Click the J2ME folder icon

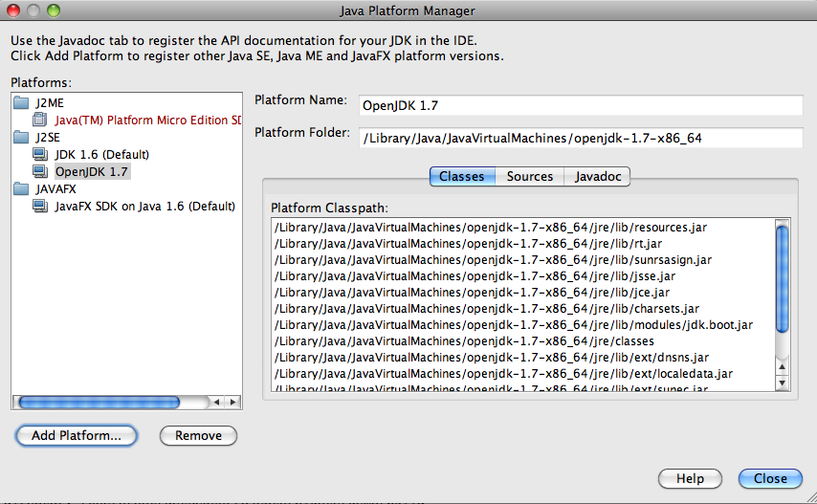point(21,102)
